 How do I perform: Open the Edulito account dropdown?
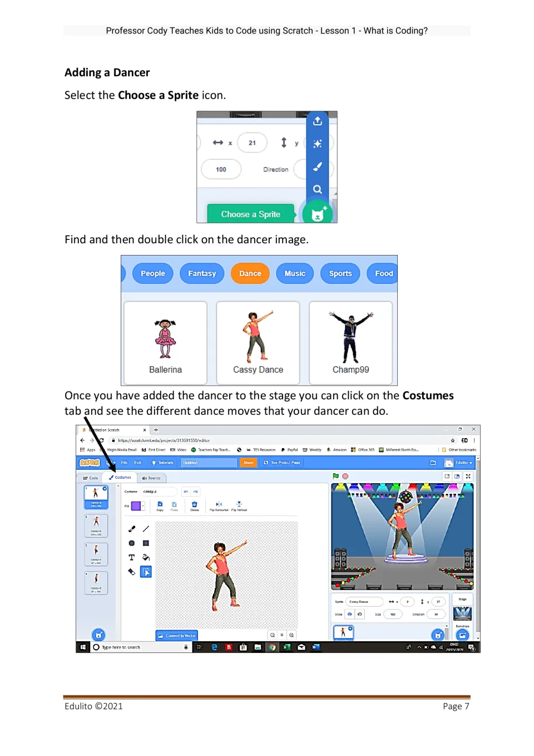(458, 463)
